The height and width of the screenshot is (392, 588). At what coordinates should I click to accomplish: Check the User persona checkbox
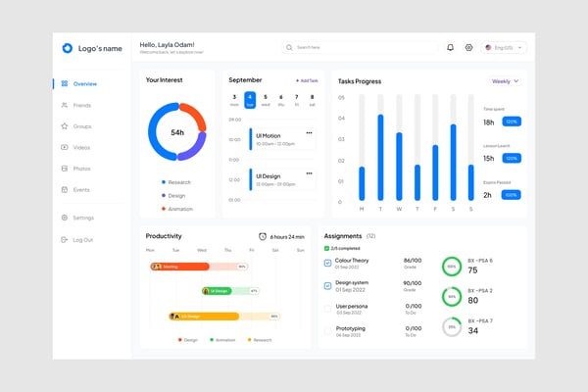pos(327,309)
